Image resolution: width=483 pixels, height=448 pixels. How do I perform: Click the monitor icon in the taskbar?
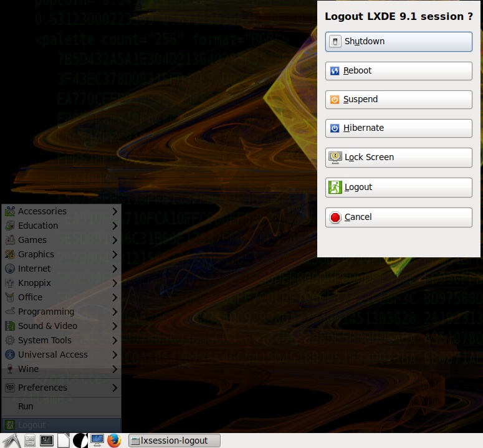pos(97,441)
